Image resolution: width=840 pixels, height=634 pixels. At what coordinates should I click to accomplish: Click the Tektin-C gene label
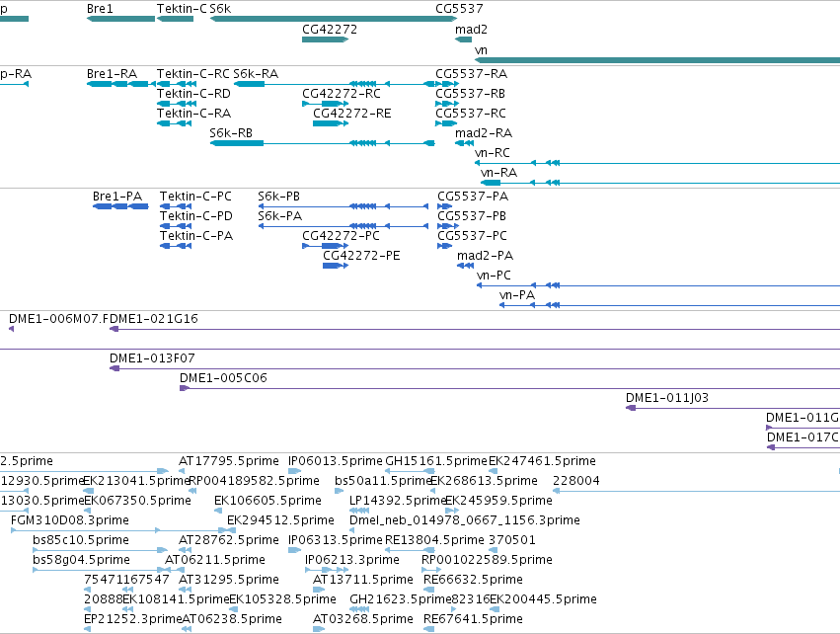(182, 9)
